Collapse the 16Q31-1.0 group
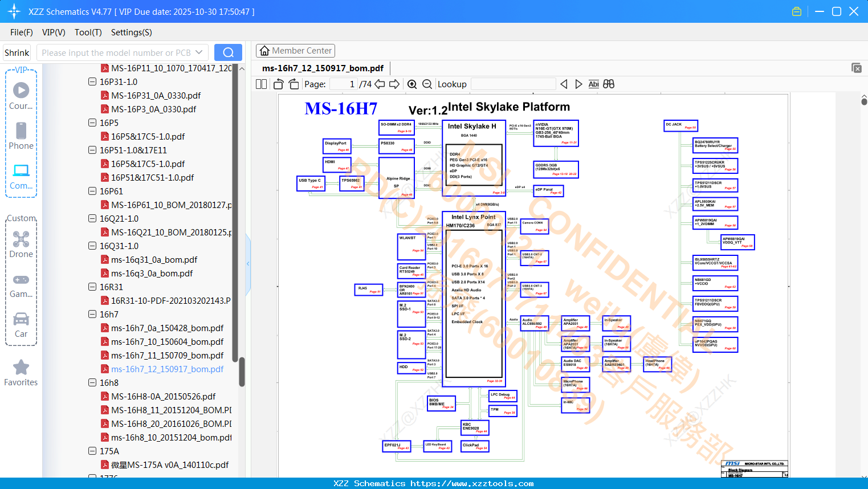The image size is (868, 489). pyautogui.click(x=92, y=246)
